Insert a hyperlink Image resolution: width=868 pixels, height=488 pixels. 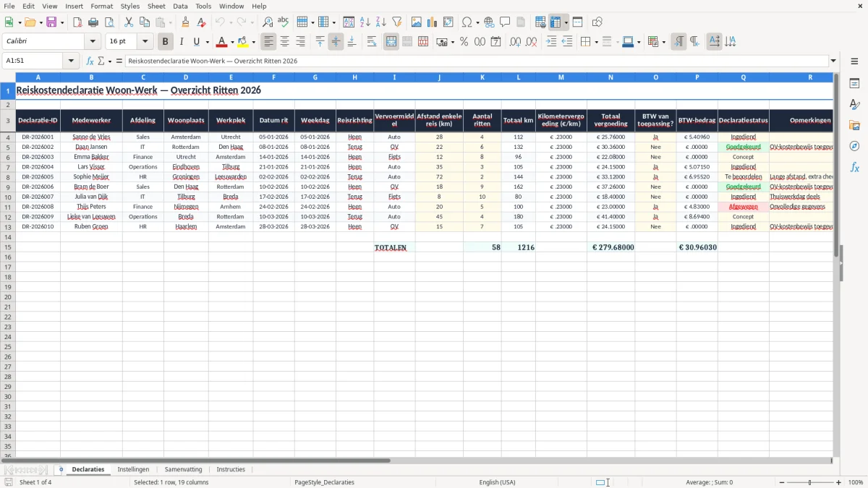click(x=489, y=22)
